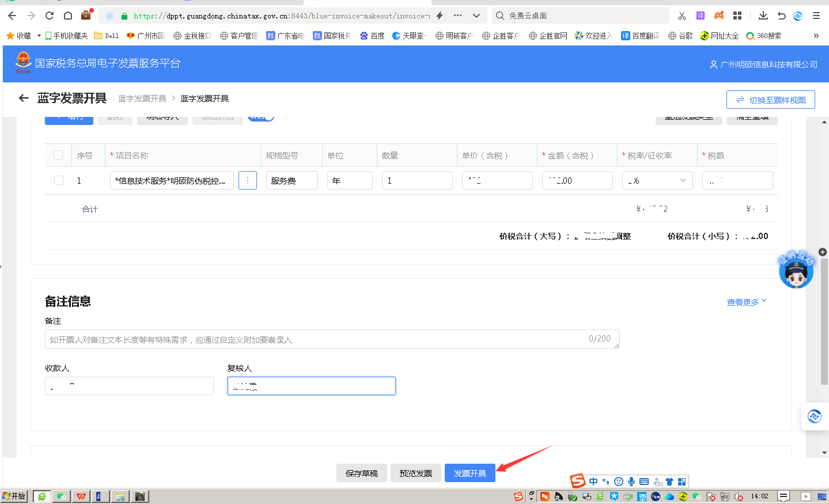Viewport: 829px width, 504px height.
Task: Click the 蓝字发票开具 breadcrumb link
Action: click(142, 98)
